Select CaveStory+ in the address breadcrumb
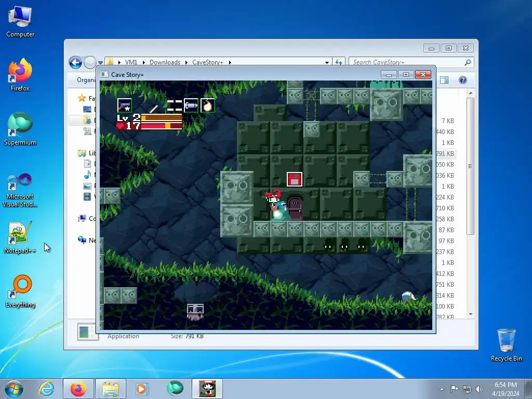 (x=208, y=62)
